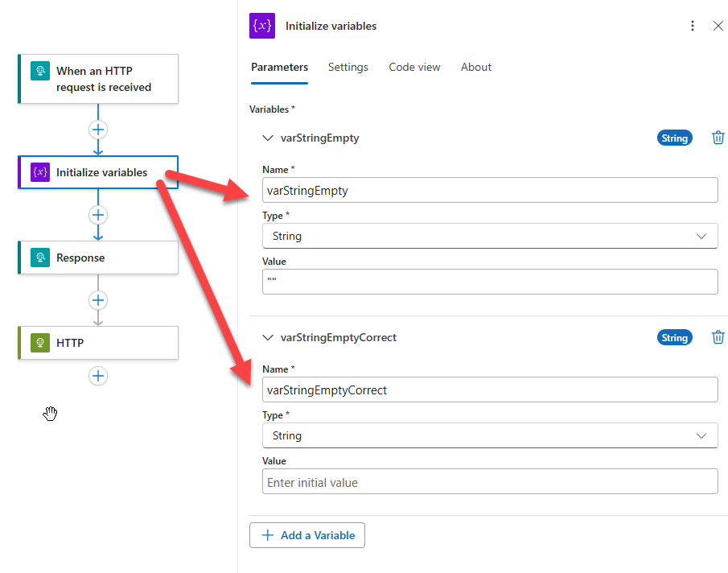Image resolution: width=728 pixels, height=573 pixels.
Task: Open the About tab
Action: pos(476,68)
